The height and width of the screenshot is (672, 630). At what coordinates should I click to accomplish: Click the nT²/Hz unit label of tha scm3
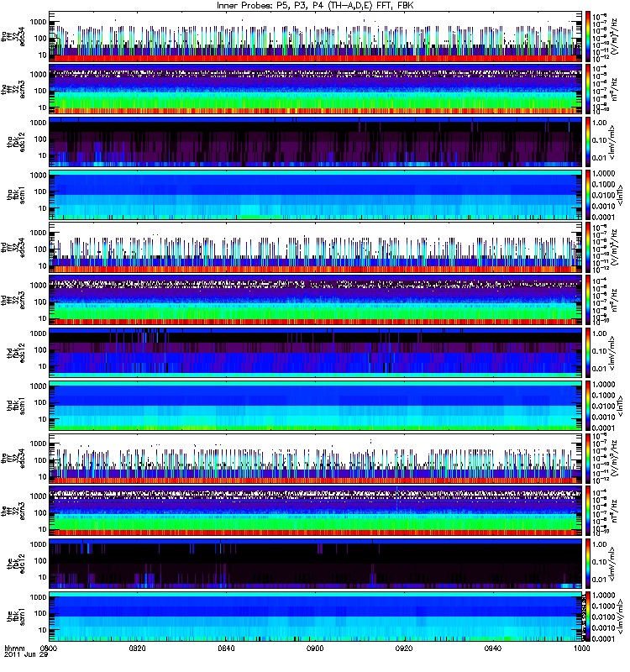click(x=614, y=89)
